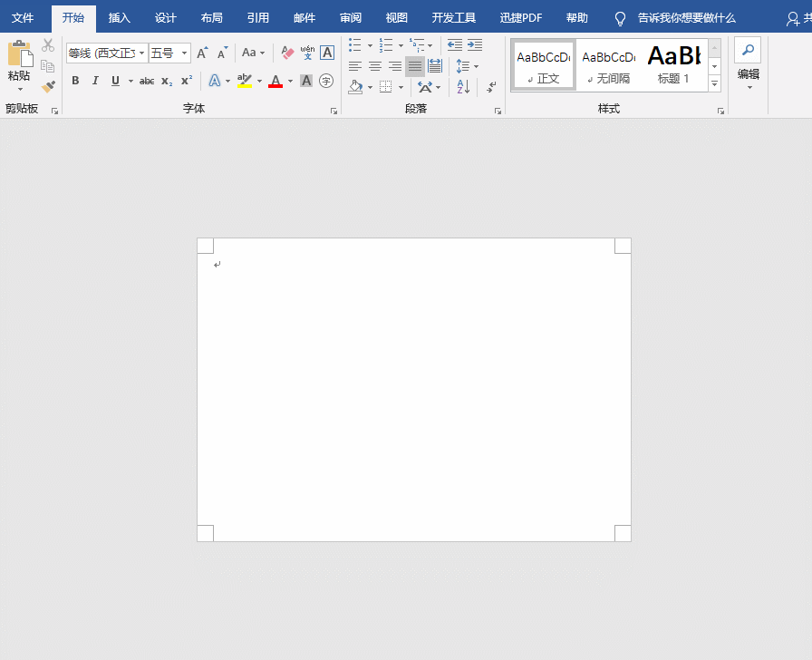Viewport: 812px width, 660px height.
Task: Toggle Bold formatting
Action: pos(75,81)
